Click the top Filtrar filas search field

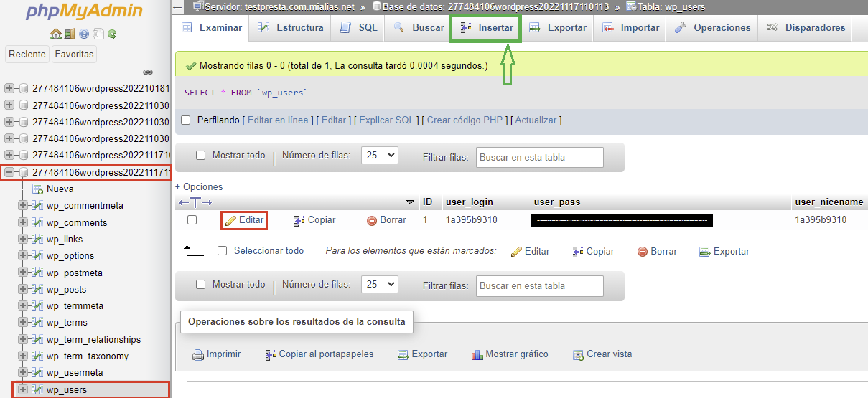(539, 157)
